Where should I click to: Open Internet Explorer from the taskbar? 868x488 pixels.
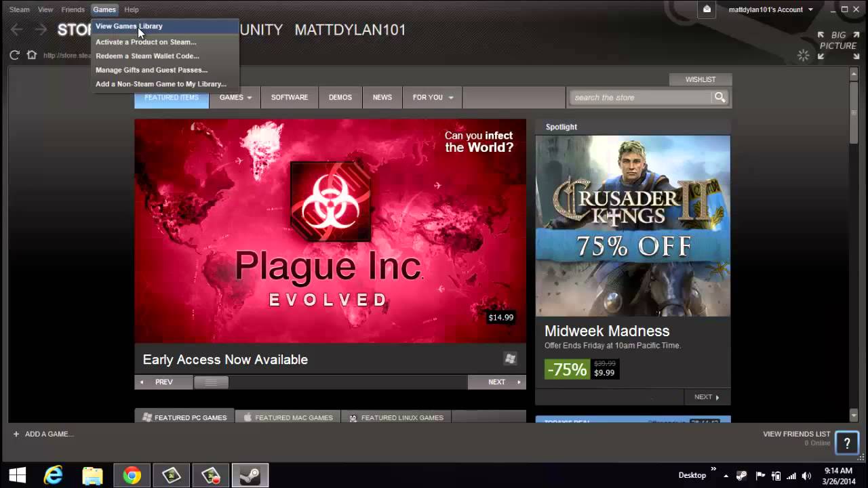coord(53,475)
